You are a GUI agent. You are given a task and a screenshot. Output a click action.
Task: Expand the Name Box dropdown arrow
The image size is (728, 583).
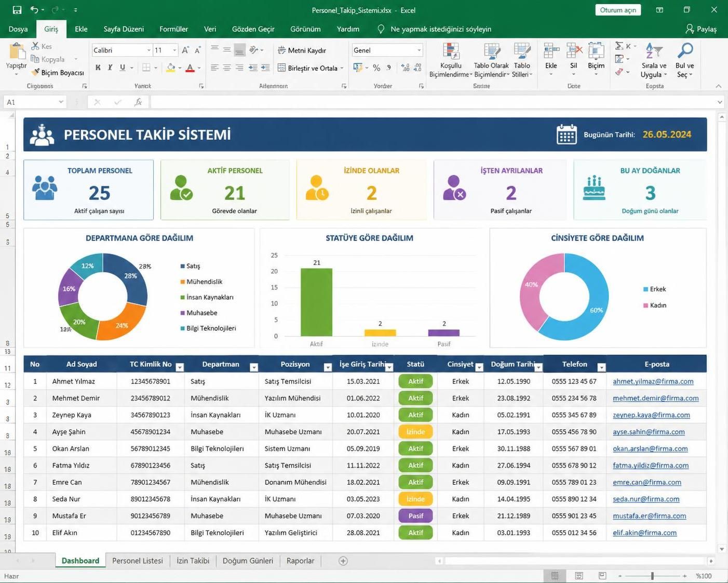(61, 102)
